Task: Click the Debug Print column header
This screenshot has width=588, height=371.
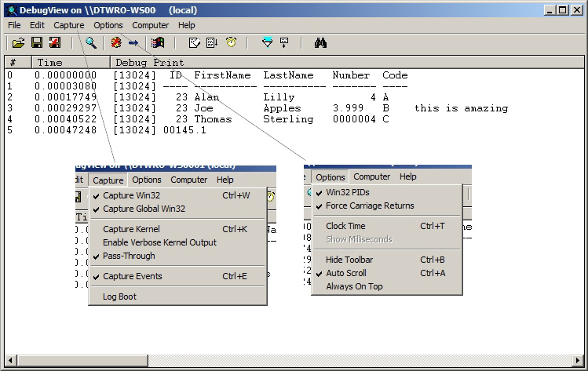Action: tap(347, 62)
